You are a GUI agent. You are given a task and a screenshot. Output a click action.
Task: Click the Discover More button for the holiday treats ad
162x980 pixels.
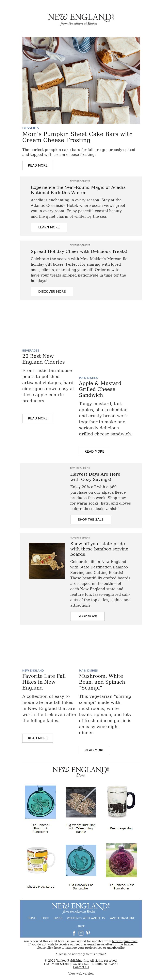52,291
